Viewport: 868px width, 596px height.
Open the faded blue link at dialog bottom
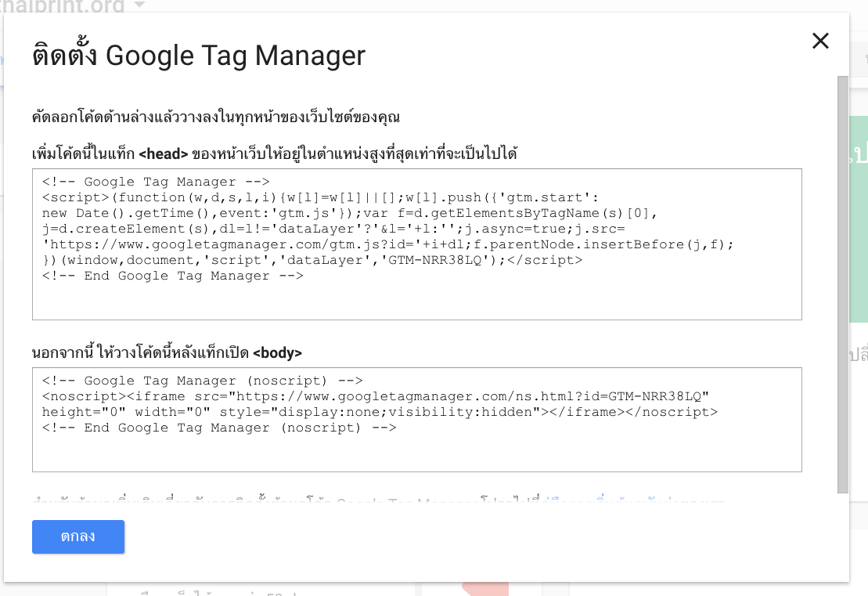point(634,500)
